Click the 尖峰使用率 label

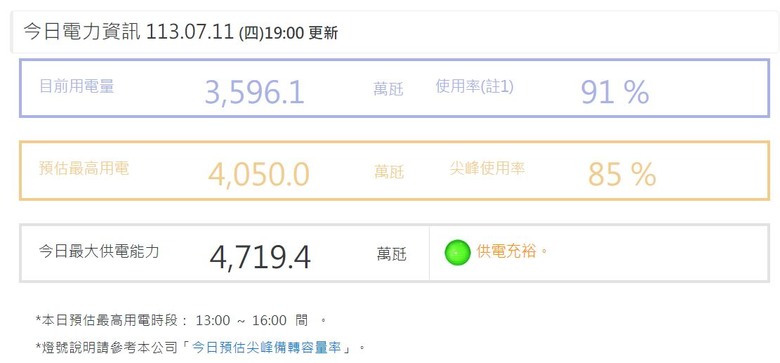click(x=487, y=169)
